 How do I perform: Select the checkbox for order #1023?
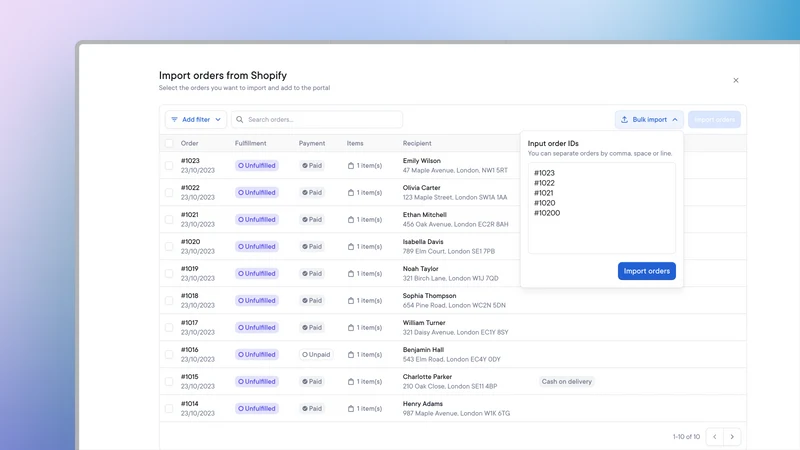pos(169,165)
